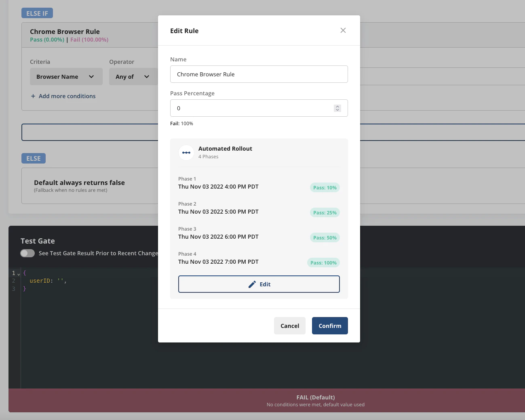The width and height of the screenshot is (525, 420).
Task: Click the FAIL (Default) result bar
Action: [x=267, y=401]
